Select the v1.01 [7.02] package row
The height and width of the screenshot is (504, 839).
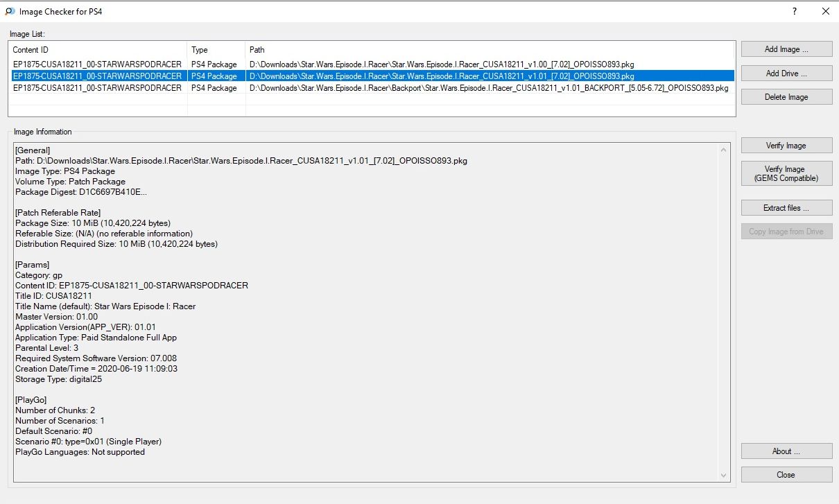coord(372,76)
